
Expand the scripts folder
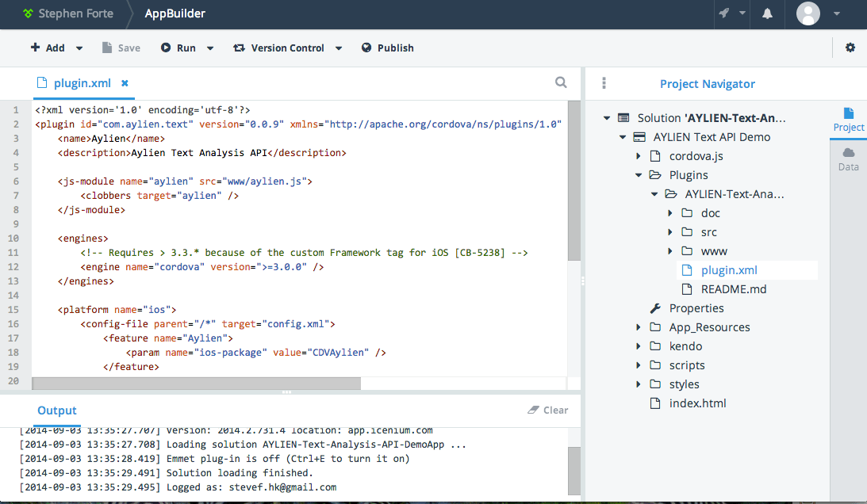click(639, 365)
